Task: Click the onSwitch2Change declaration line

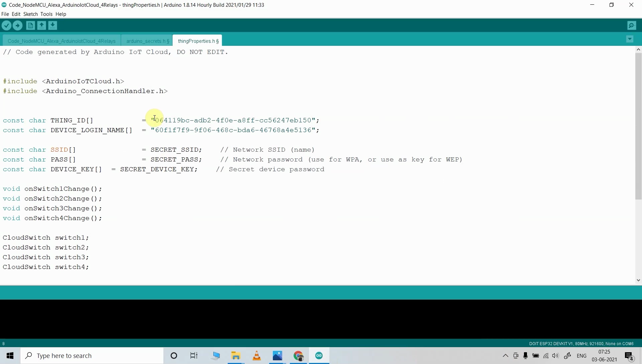Action: click(52, 198)
